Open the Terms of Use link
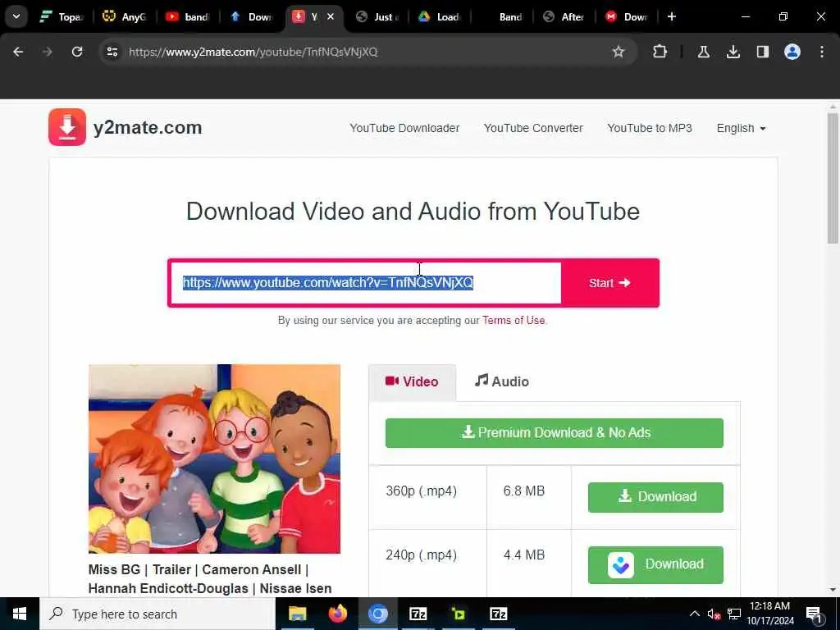The image size is (840, 630). 514,321
